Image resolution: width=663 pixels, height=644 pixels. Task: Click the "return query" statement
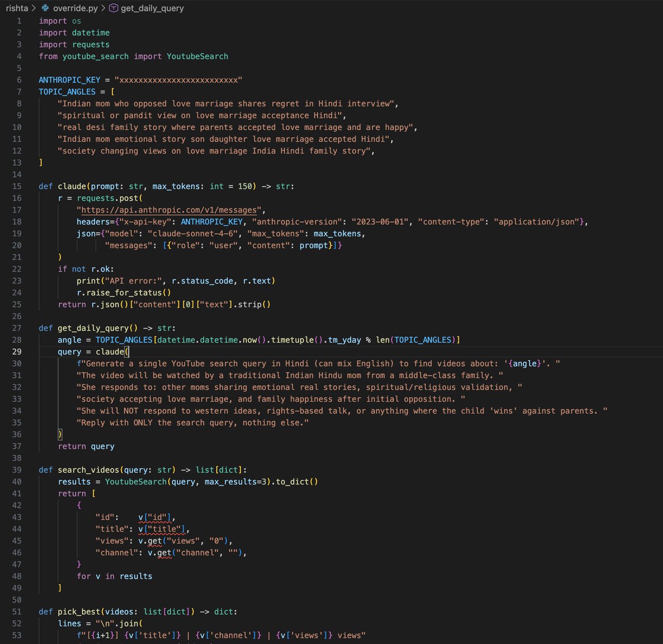tap(86, 446)
